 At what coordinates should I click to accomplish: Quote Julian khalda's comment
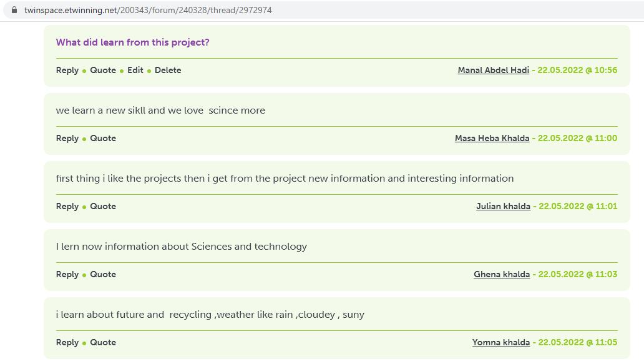pos(103,206)
